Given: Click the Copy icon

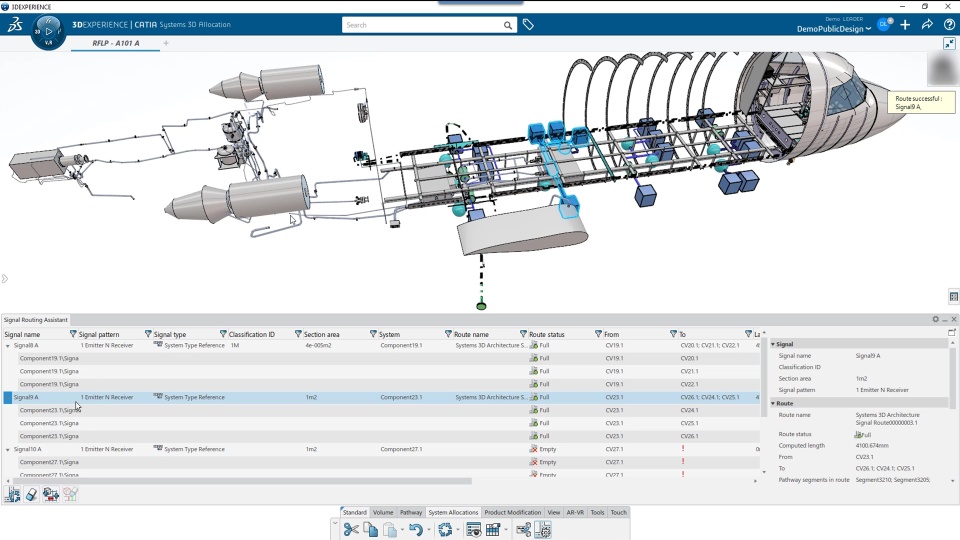Looking at the screenshot, I should (370, 530).
